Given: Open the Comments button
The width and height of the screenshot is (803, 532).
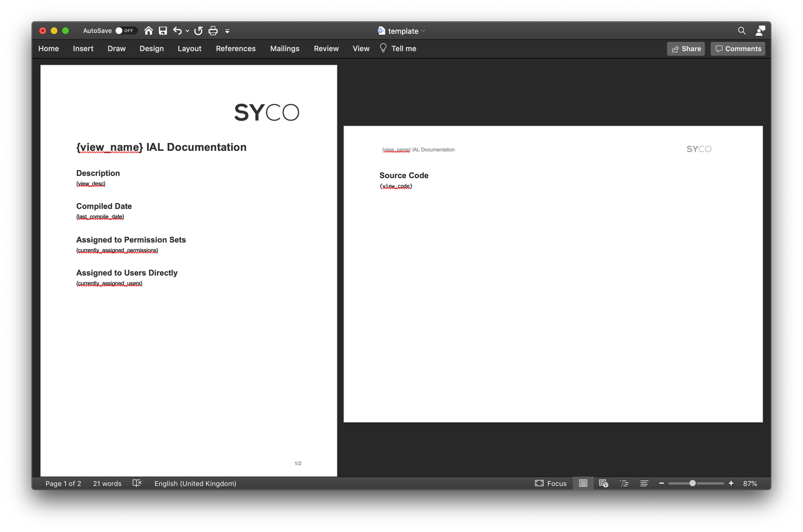Looking at the screenshot, I should click(738, 49).
